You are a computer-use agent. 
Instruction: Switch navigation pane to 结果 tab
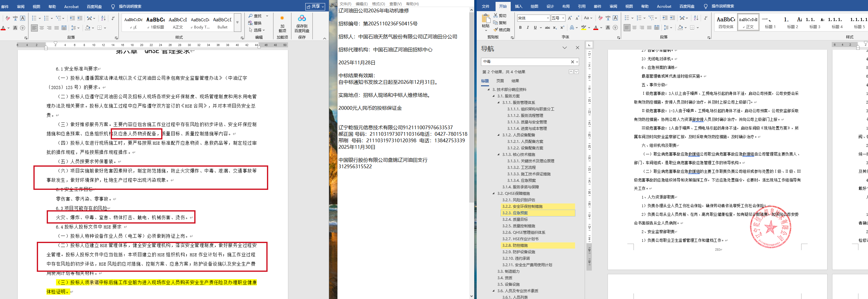515,81
